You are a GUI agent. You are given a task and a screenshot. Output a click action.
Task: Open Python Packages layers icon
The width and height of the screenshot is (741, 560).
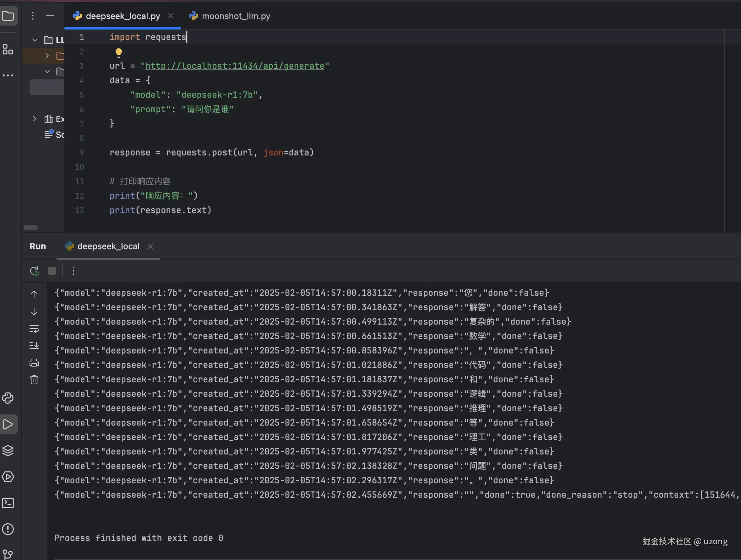[8, 450]
